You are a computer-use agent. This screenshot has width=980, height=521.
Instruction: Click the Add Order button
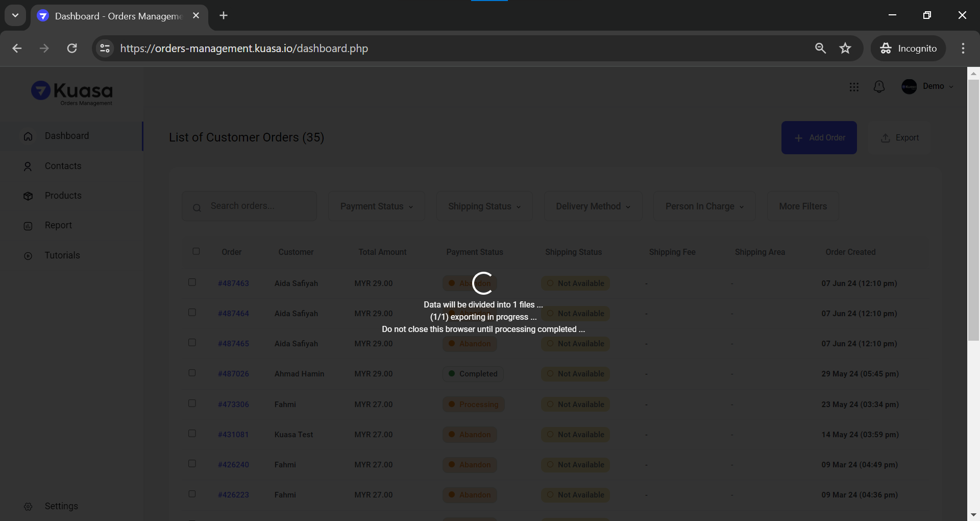pos(819,138)
